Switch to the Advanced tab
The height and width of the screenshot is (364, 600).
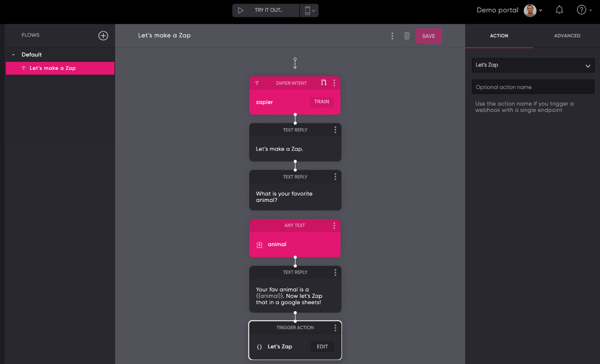pos(567,36)
